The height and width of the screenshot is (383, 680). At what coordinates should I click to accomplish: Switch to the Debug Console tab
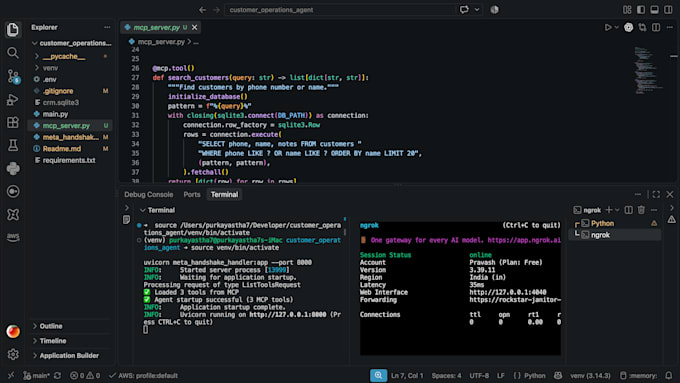point(149,194)
